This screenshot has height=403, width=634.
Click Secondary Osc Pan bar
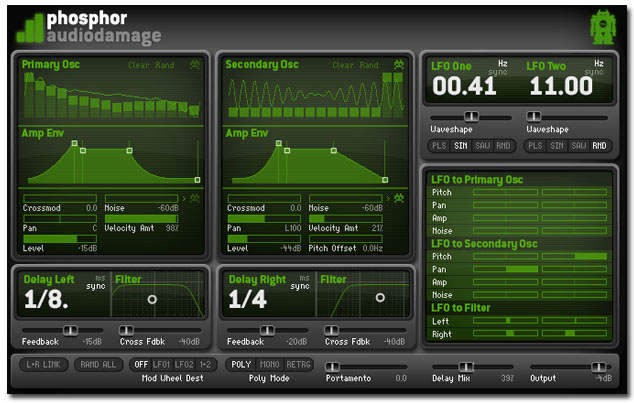[264, 219]
